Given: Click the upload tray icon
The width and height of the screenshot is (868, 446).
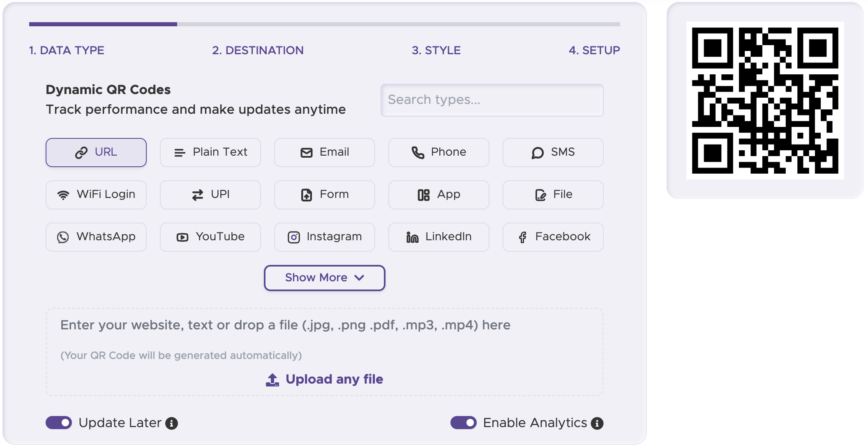Looking at the screenshot, I should coord(272,380).
